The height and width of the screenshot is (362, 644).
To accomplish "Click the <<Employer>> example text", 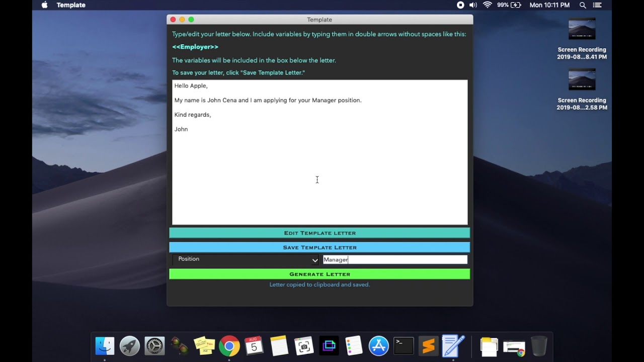I will click(195, 47).
